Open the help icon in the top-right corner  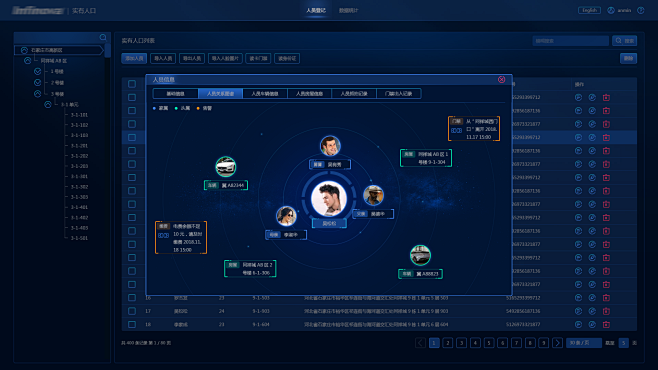coord(641,10)
